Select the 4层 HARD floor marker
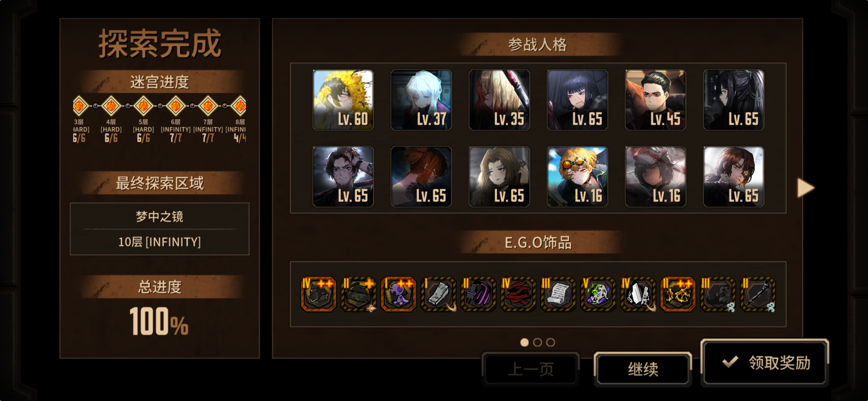 point(111,106)
